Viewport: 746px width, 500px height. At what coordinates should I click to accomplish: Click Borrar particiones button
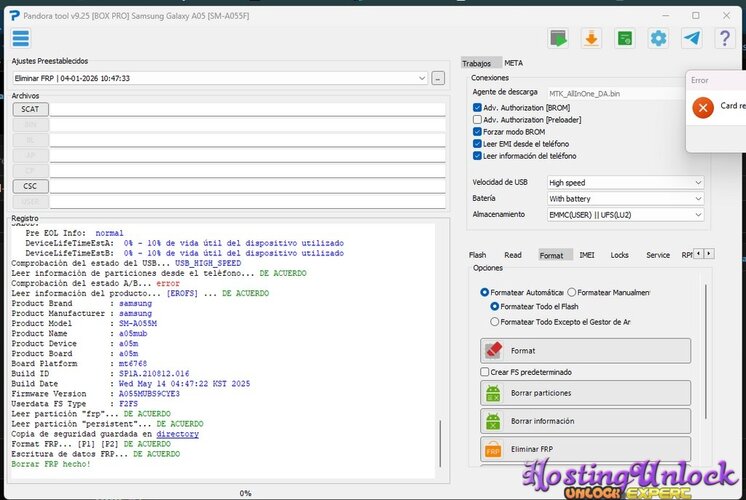[585, 393]
